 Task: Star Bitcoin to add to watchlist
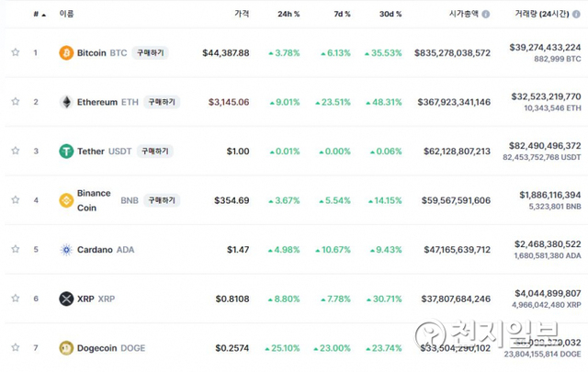pyautogui.click(x=16, y=53)
